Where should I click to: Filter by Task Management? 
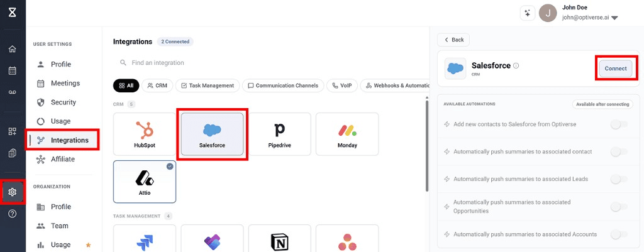[x=208, y=85]
